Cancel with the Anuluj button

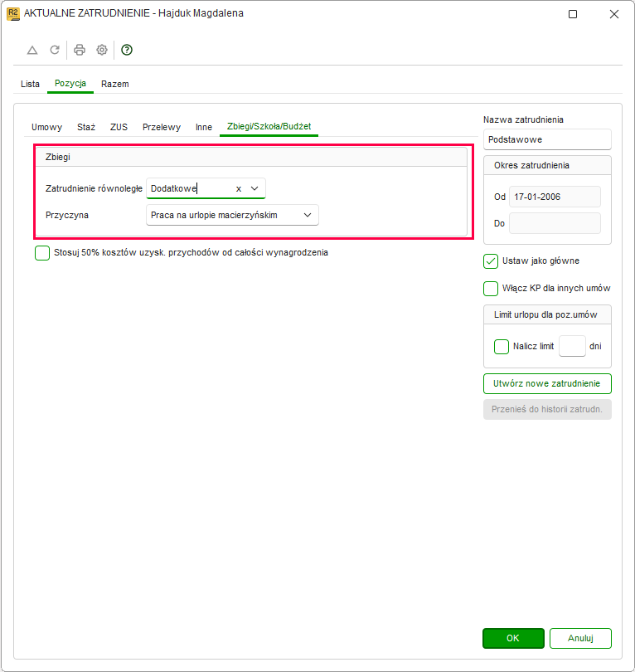click(580, 638)
